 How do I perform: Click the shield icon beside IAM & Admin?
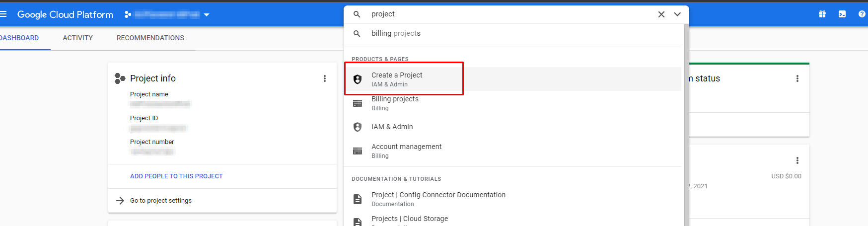pos(358,127)
